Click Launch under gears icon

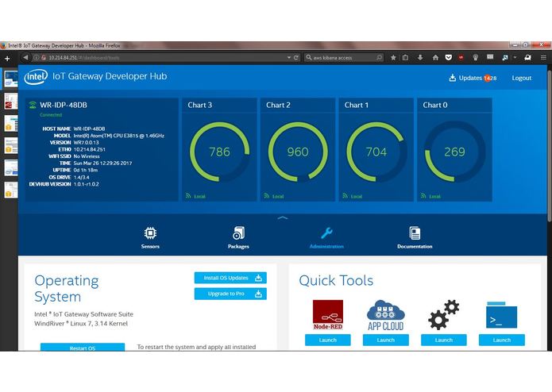(443, 340)
